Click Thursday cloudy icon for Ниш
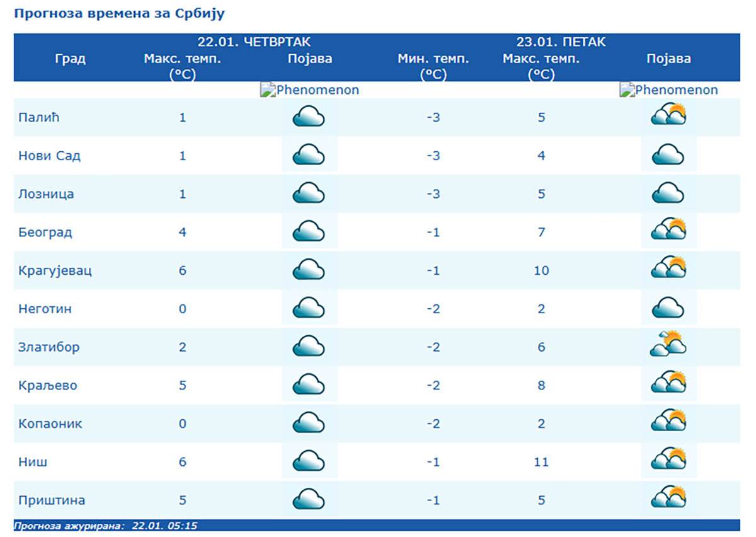 click(x=309, y=461)
